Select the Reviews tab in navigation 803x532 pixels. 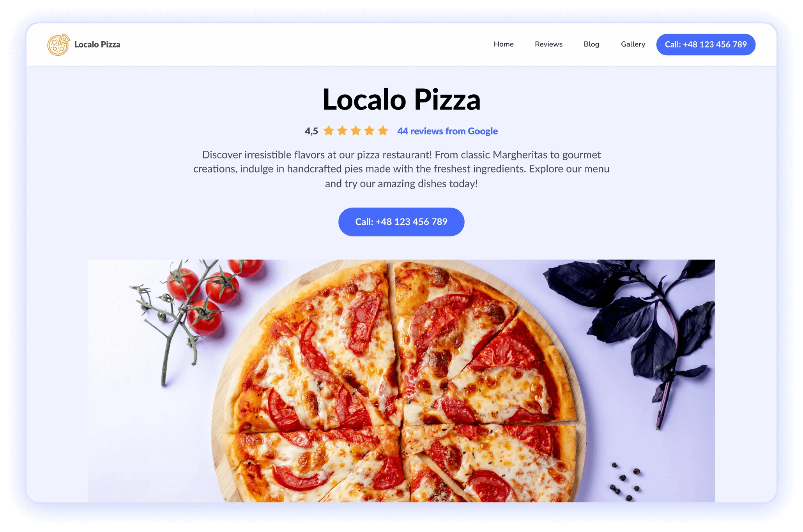point(547,44)
